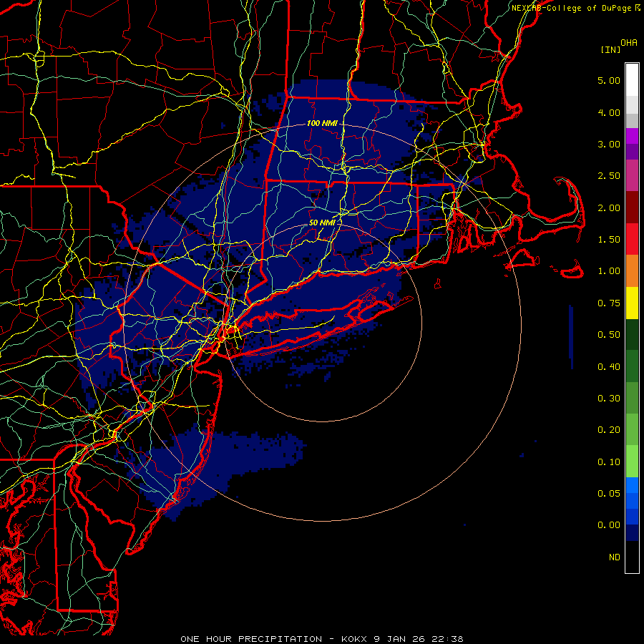Viewport: 644px width, 644px height.
Task: Click the white color swatch in legend
Action: point(632,80)
